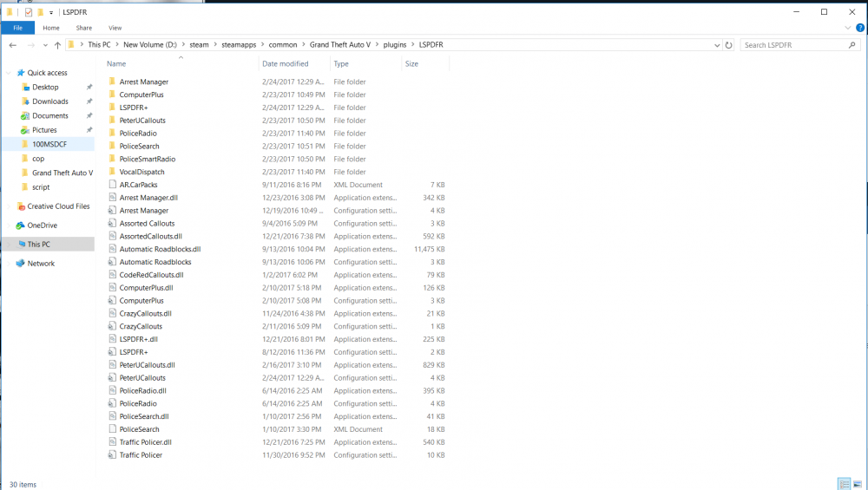Image resolution: width=868 pixels, height=490 pixels.
Task: Switch to the Share ribbon tab
Action: tap(84, 28)
